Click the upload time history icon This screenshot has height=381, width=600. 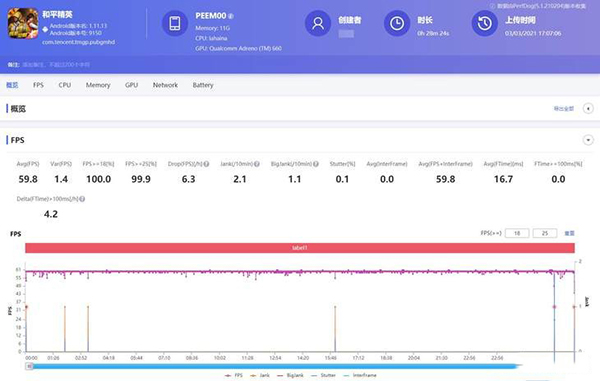tap(484, 23)
